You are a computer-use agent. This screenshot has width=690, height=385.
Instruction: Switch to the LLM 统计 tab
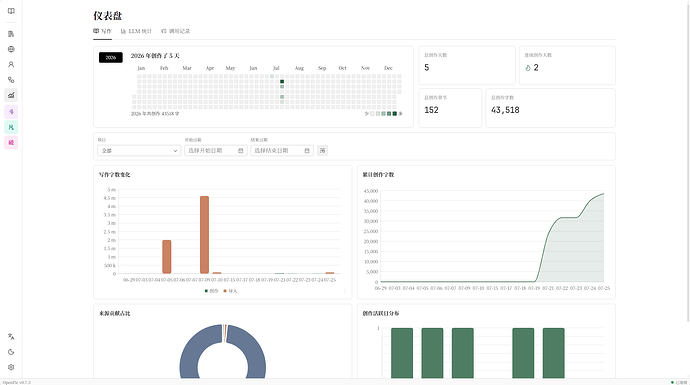pyautogui.click(x=136, y=31)
